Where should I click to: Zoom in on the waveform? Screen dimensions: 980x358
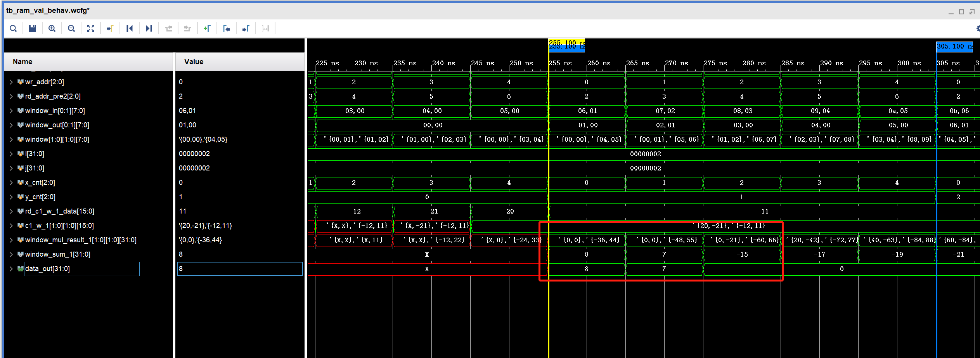(52, 28)
